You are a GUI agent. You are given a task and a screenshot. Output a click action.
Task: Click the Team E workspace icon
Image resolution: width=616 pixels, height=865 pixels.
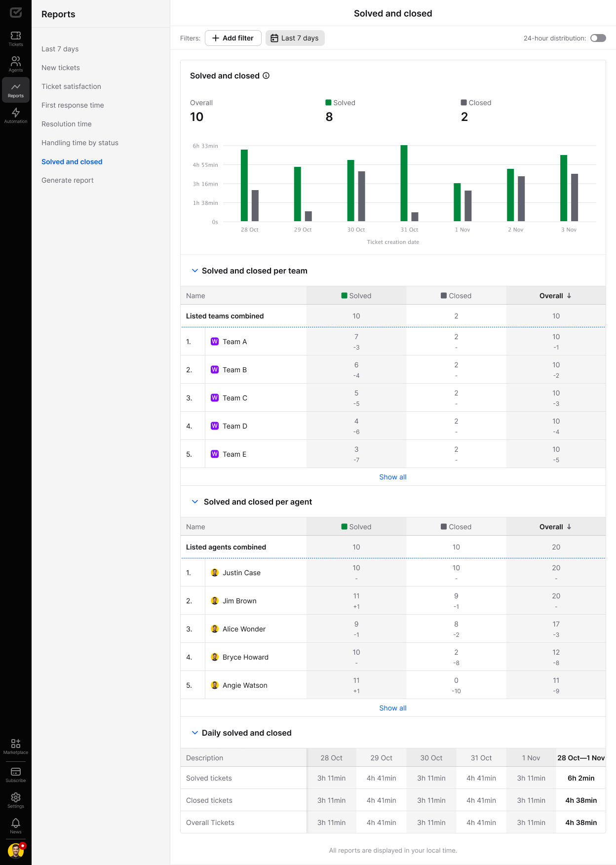click(215, 454)
